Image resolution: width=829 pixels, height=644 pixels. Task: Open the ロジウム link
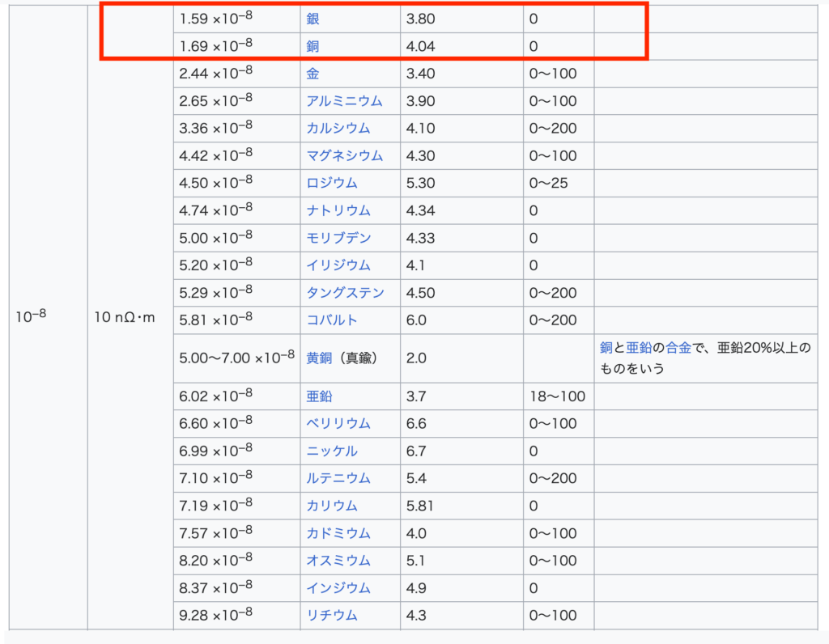332,183
